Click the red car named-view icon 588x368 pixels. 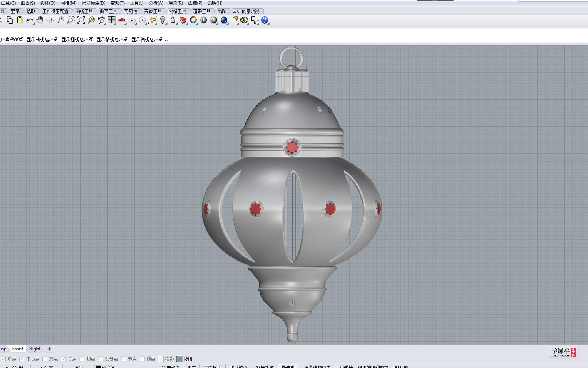tap(122, 20)
